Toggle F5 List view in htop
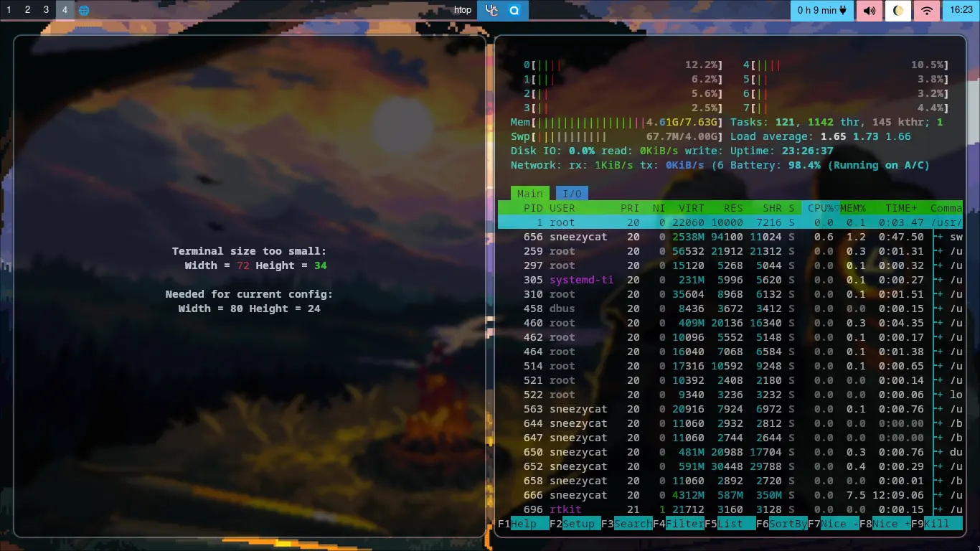The image size is (980, 551). click(x=730, y=524)
